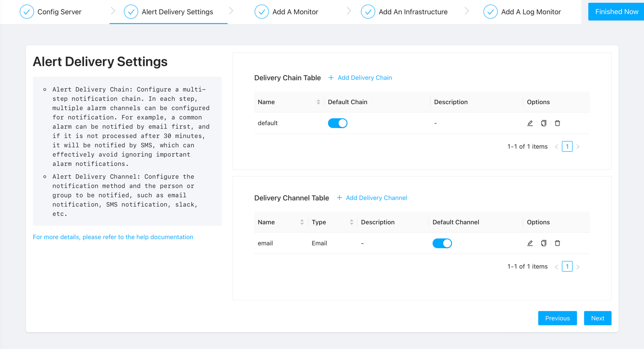Viewport: 644px width, 349px height.
Task: Toggle the email Default Channel switch
Action: 442,243
